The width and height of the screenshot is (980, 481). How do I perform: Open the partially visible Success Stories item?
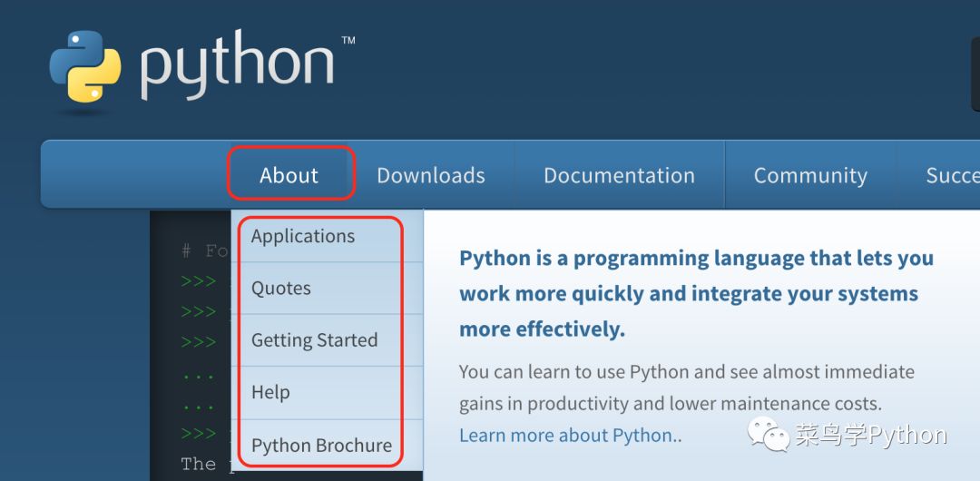951,175
